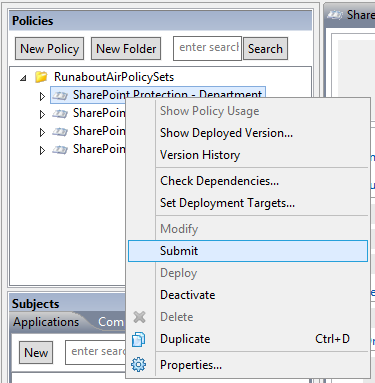375x383 pixels.
Task: Expand the third SharePoint policy node
Action: click(x=42, y=132)
